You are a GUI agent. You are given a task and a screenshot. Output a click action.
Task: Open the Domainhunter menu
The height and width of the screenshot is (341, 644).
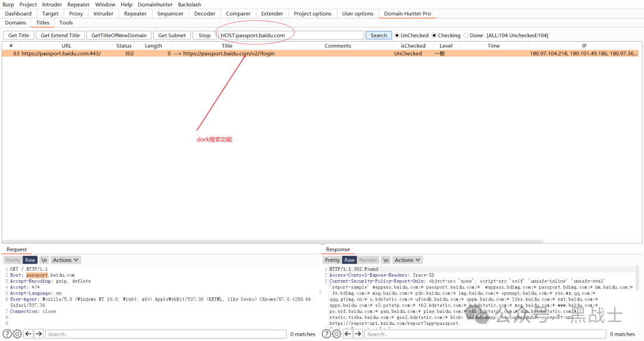(x=155, y=5)
